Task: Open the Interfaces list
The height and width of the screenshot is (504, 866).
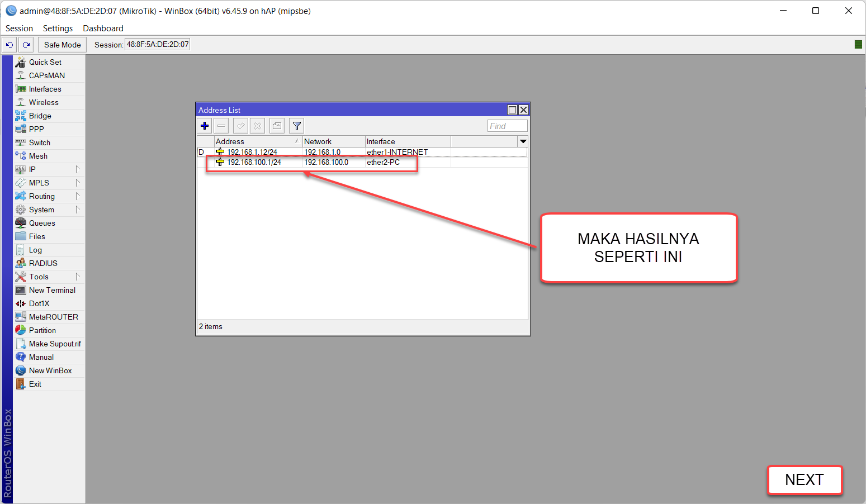Action: [x=49, y=89]
